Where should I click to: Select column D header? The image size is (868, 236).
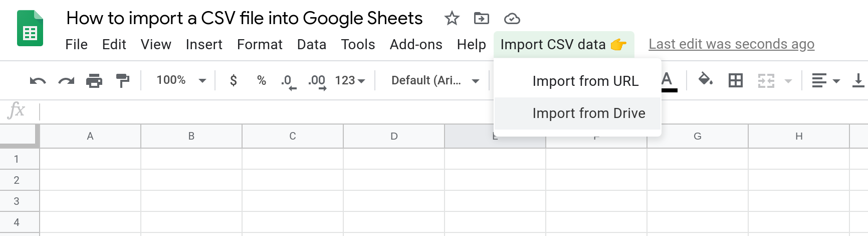394,136
